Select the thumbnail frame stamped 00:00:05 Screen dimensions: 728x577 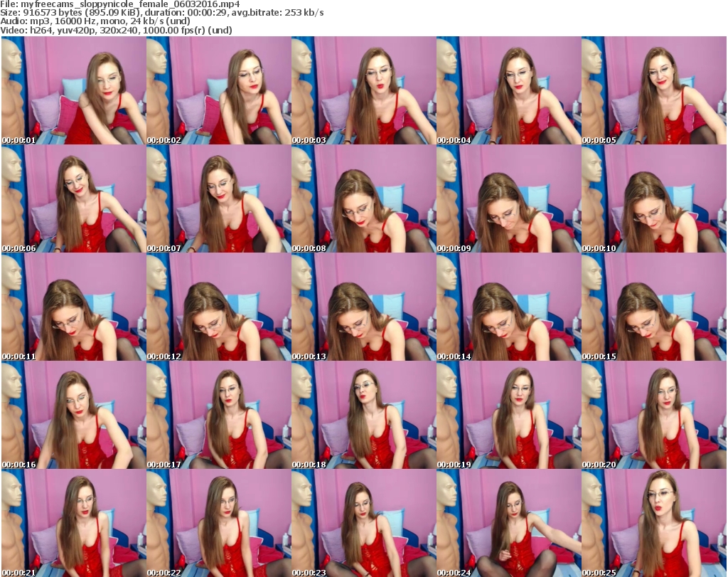point(654,90)
